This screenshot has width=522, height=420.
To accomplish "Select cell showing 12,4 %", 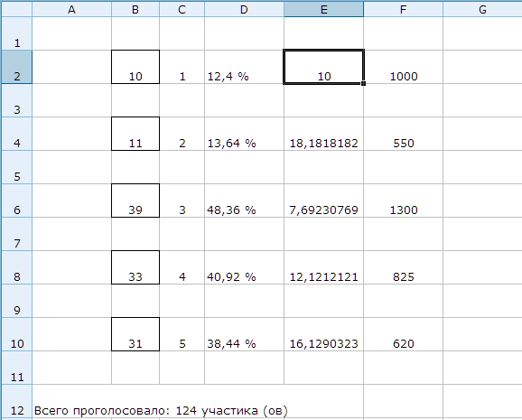I will pos(244,67).
